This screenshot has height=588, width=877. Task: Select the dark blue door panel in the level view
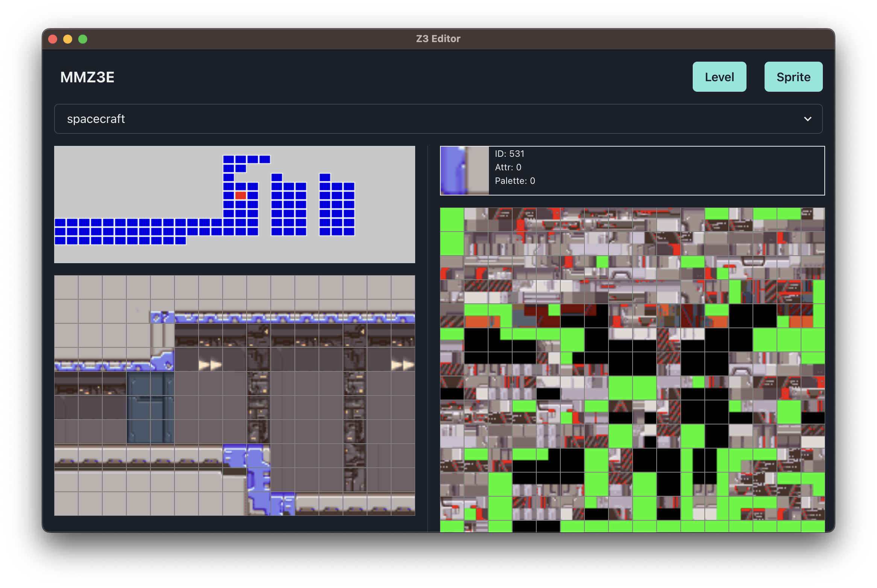pyautogui.click(x=150, y=408)
